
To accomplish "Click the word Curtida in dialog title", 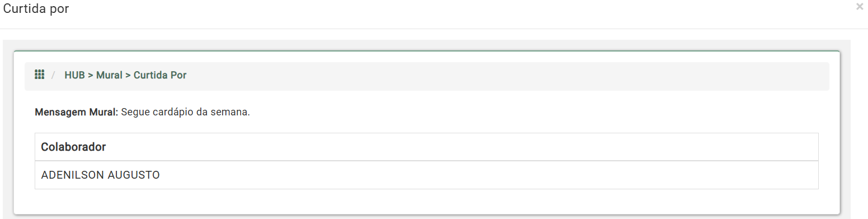I will click(x=22, y=9).
